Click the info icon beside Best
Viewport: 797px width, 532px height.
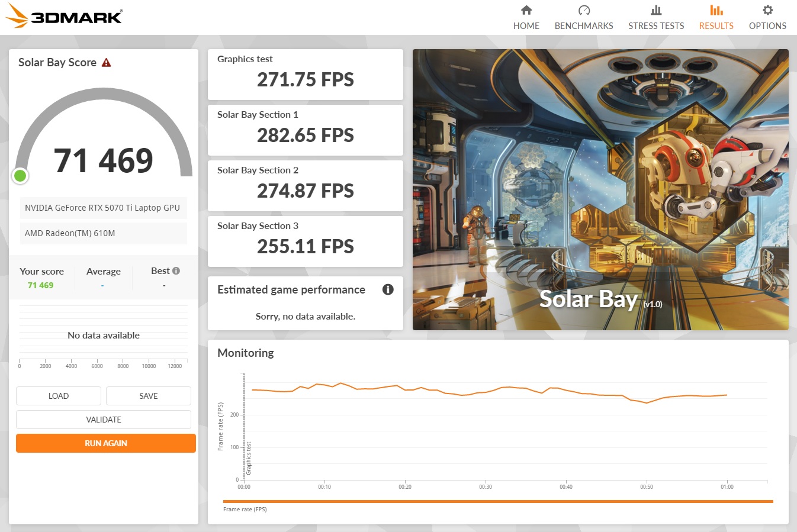click(176, 271)
